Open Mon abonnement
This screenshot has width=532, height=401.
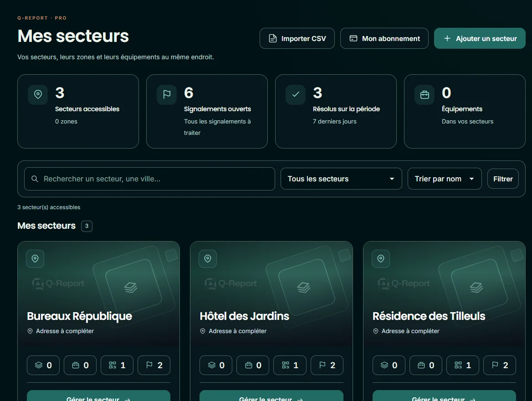[x=384, y=38]
